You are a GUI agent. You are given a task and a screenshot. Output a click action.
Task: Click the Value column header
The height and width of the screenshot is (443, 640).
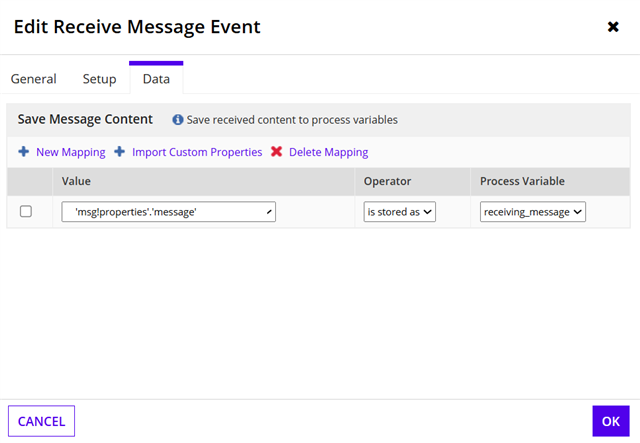point(77,181)
